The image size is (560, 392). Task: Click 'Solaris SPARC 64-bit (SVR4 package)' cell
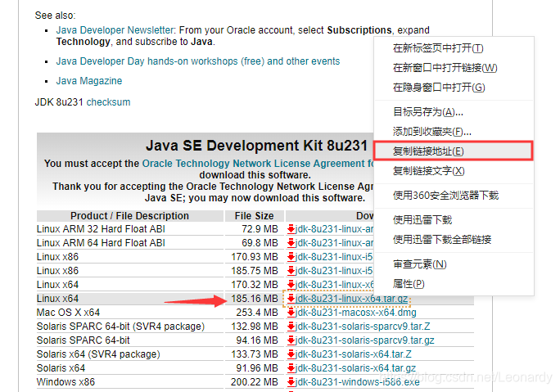tap(120, 327)
